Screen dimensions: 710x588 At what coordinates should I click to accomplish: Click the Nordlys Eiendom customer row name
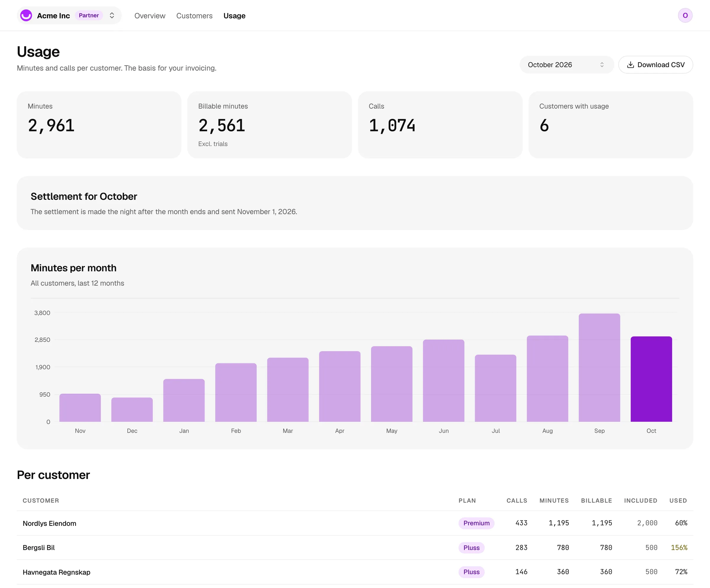[49, 523]
